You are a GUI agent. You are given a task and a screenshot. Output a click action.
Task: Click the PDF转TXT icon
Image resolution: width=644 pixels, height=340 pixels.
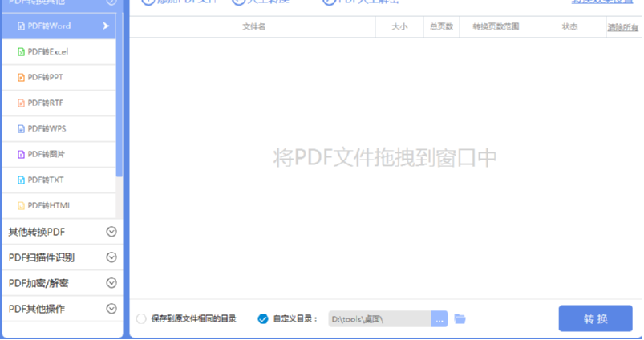tap(21, 180)
